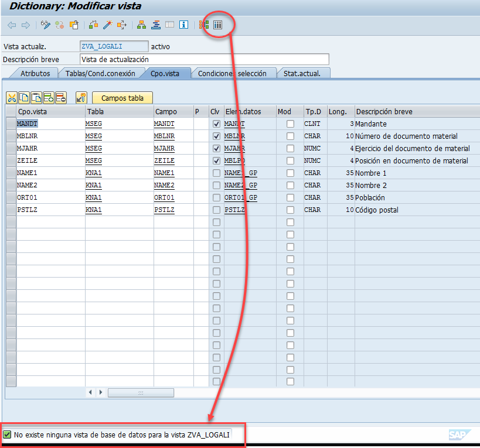Click the MSEG table link in MBLNR row

[x=94, y=136]
